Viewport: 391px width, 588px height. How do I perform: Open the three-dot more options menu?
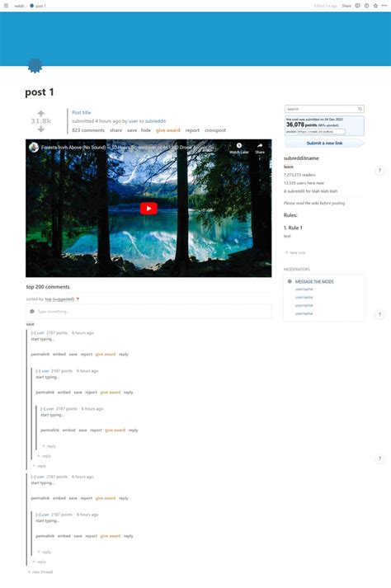click(x=384, y=6)
